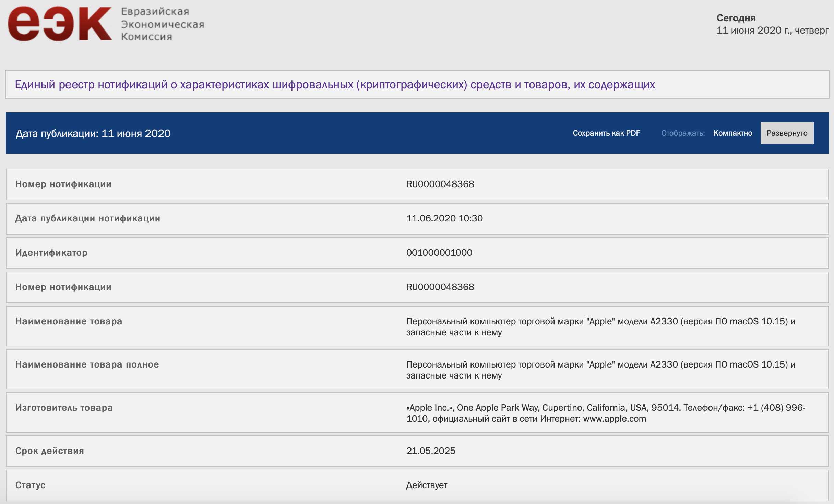Click publication date value 11.06.2020 10:30

click(444, 218)
